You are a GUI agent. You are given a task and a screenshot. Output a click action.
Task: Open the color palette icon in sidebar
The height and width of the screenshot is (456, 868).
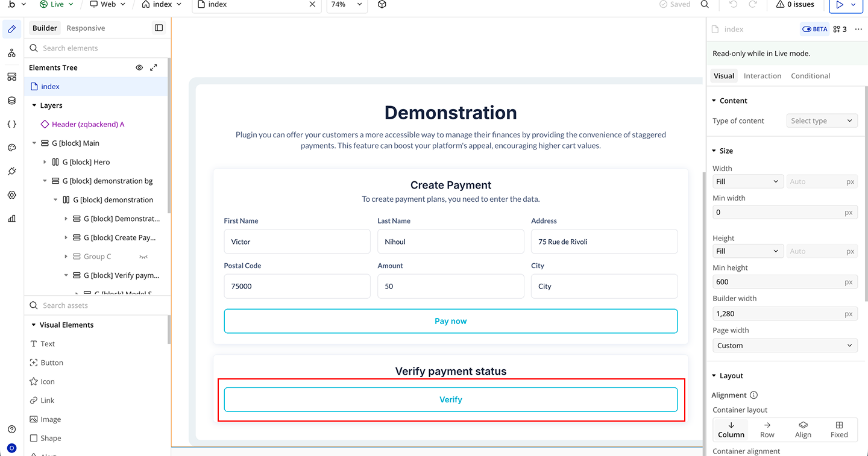point(11,148)
